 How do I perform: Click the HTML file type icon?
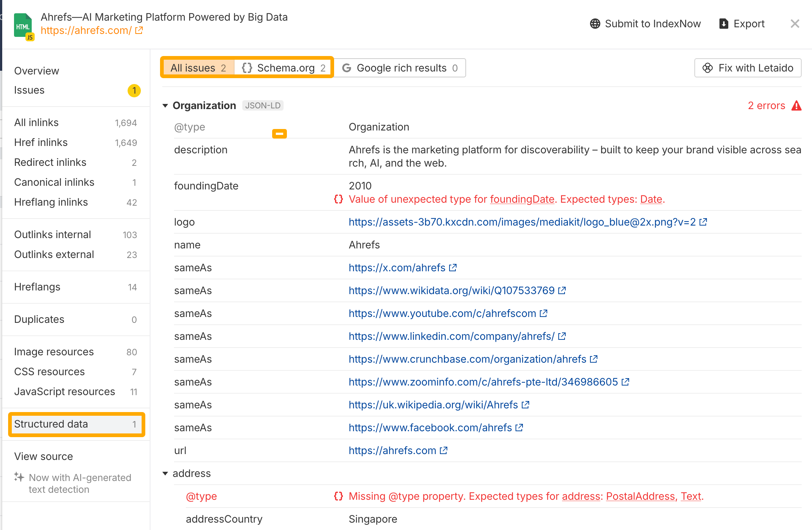click(x=24, y=27)
